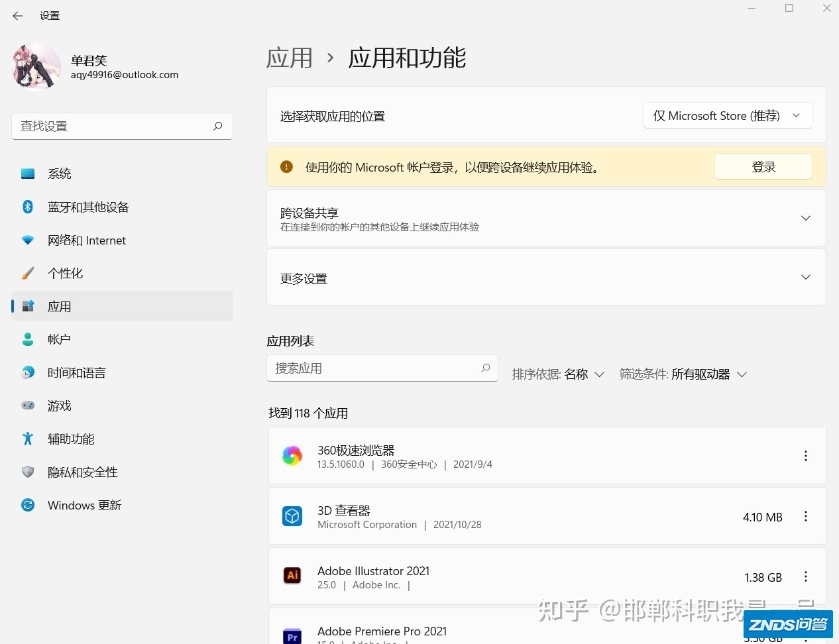Screen dimensions: 839x644
Task: Click the Windows 更新 sync icon
Action: (28, 505)
